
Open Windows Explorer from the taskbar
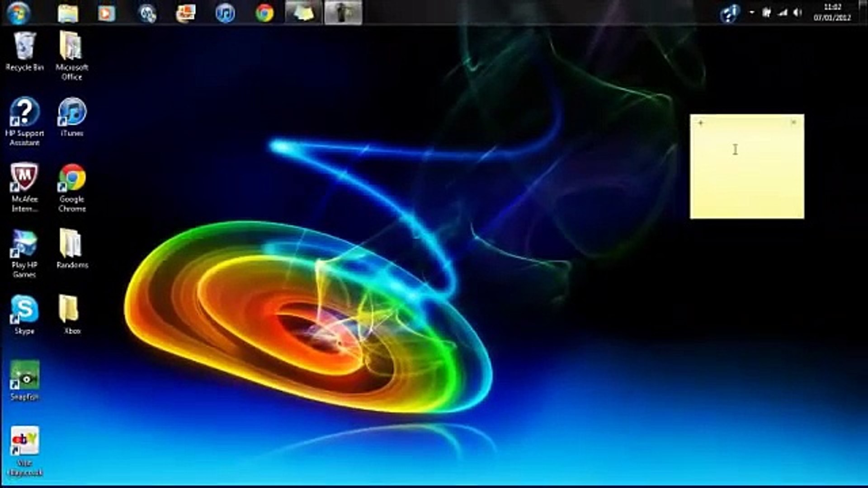(68, 13)
